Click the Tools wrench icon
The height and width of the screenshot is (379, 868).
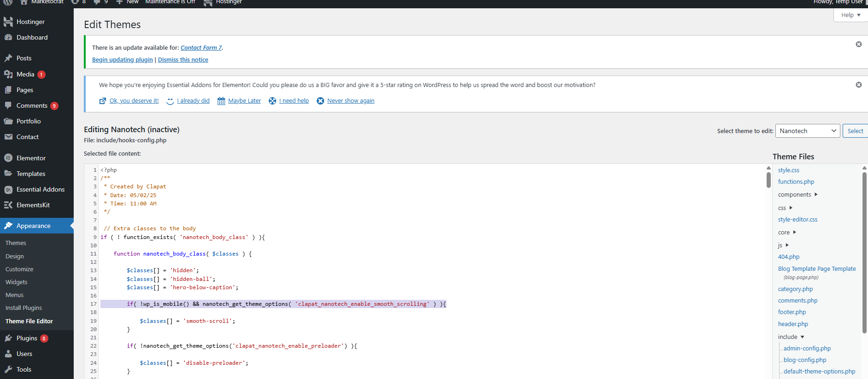8,369
